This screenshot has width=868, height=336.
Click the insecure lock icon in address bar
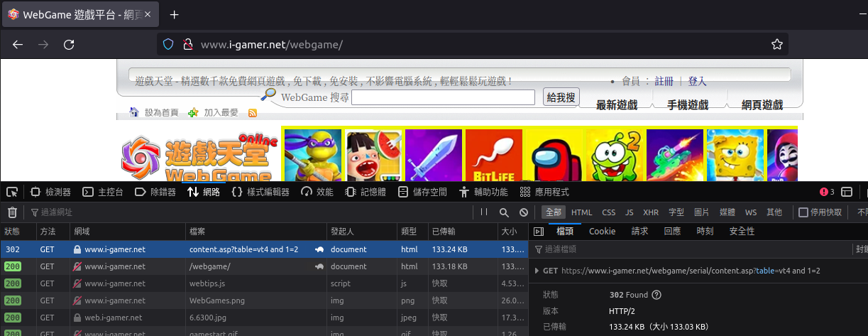click(187, 44)
